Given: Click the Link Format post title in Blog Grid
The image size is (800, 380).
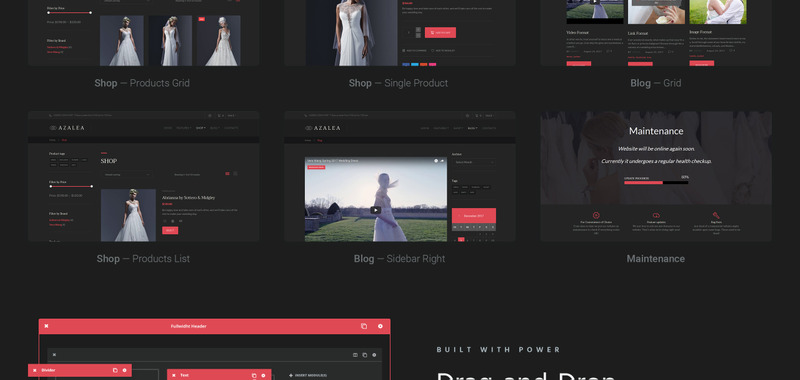Looking at the screenshot, I should click(x=637, y=33).
